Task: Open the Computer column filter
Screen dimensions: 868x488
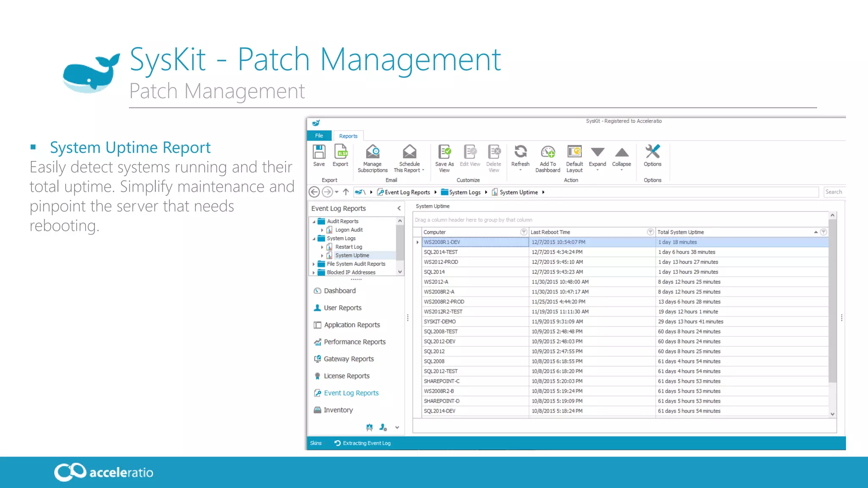Action: 523,232
